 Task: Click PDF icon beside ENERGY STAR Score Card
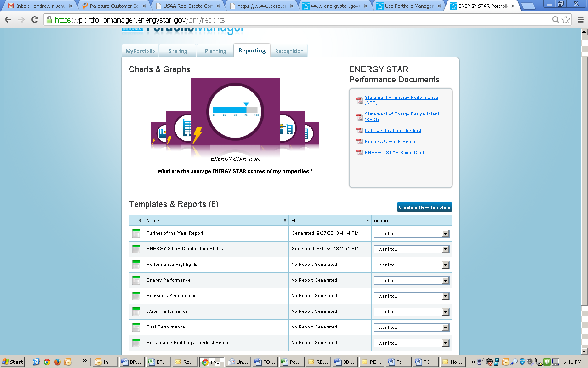coord(359,153)
